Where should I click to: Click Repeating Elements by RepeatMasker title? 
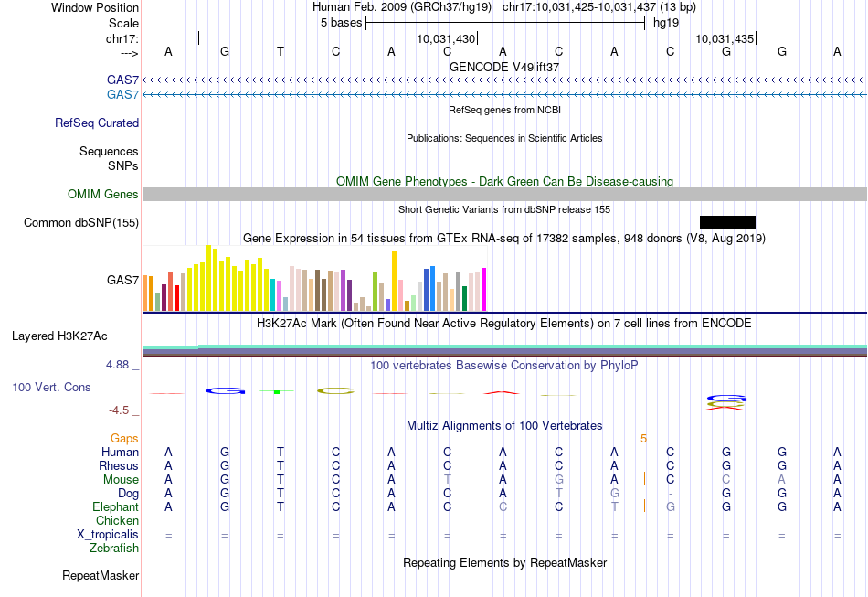(x=505, y=562)
